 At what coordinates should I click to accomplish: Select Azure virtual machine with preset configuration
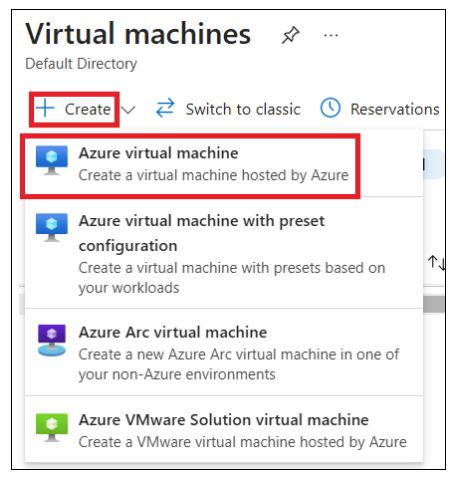(x=224, y=253)
